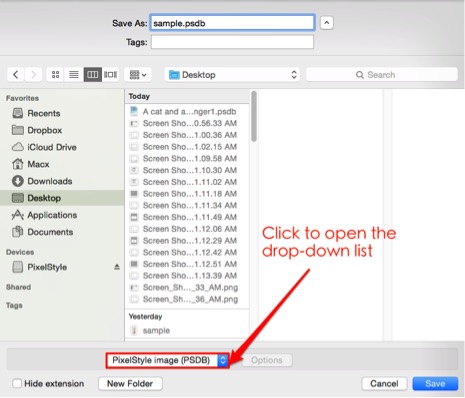Image resolution: width=465 pixels, height=398 pixels.
Task: Click the Applications icon
Action: pos(18,215)
